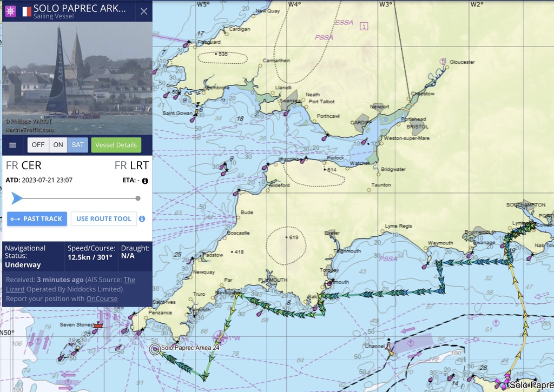The width and height of the screenshot is (554, 392).
Task: Open the hamburger menu in vessel panel
Action: 13,145
